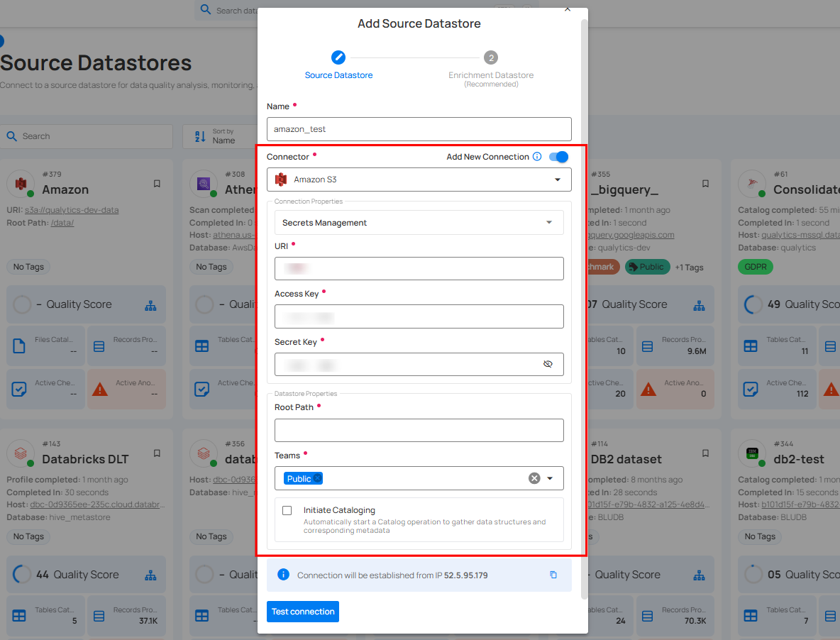
Task: Open the lineage graph icon next to Amazon Quality Score
Action: 150,304
